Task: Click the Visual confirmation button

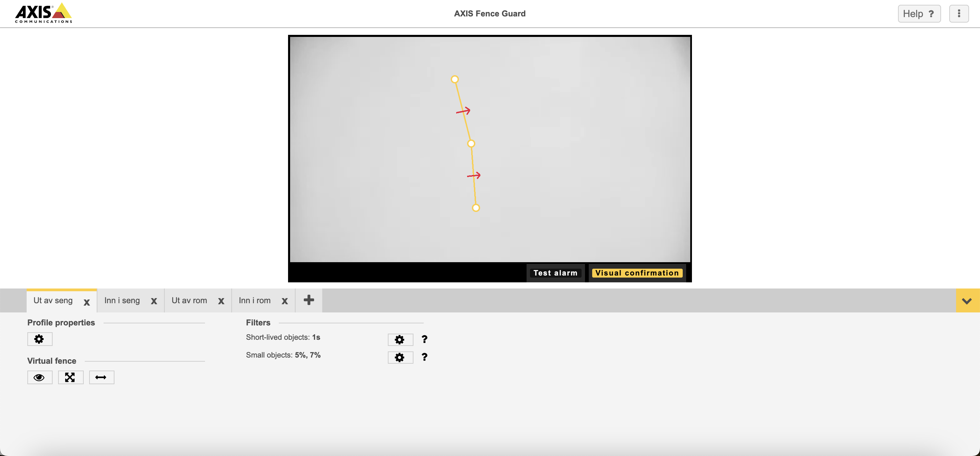Action: click(x=637, y=273)
